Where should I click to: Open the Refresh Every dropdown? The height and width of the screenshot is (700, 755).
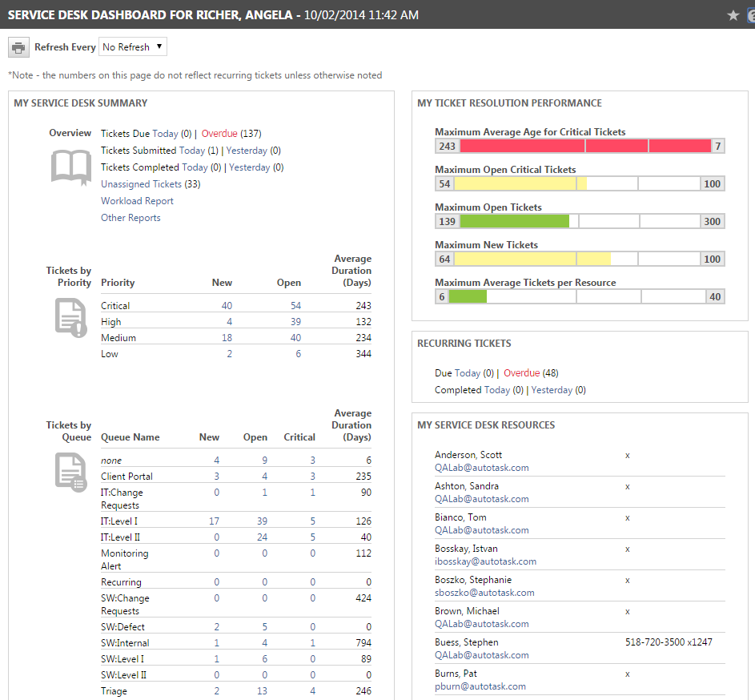point(132,47)
